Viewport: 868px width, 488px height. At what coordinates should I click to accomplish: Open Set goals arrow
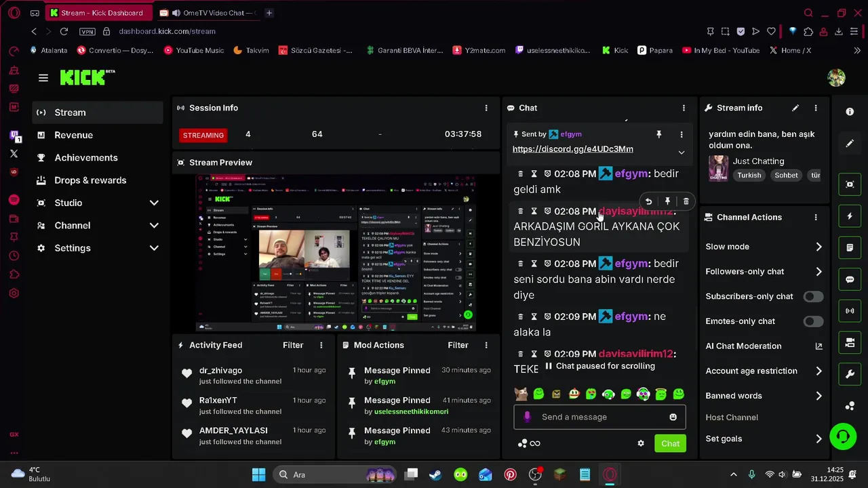[x=818, y=439]
